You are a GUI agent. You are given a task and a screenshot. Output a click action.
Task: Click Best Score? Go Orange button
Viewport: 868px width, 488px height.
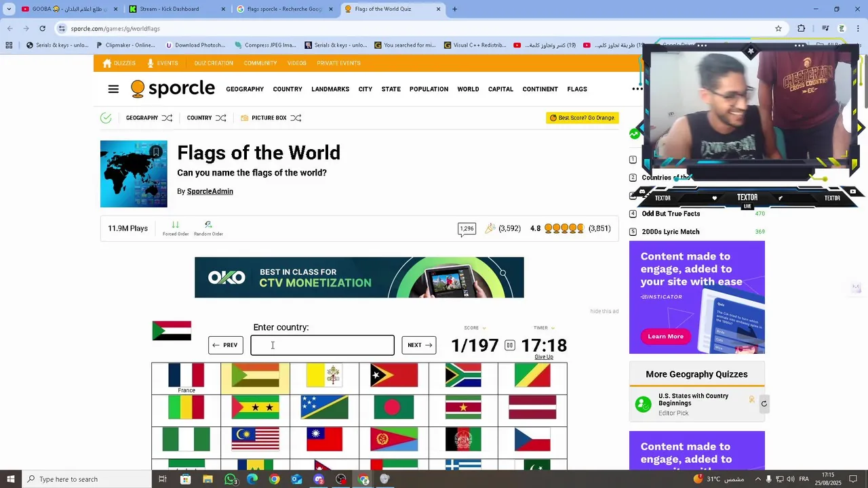click(583, 118)
